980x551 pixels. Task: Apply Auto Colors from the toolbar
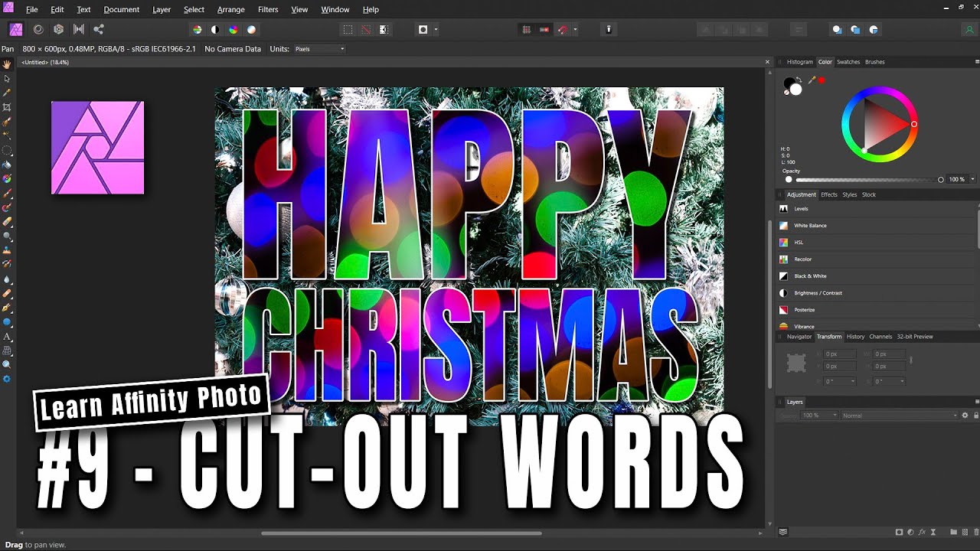[234, 30]
